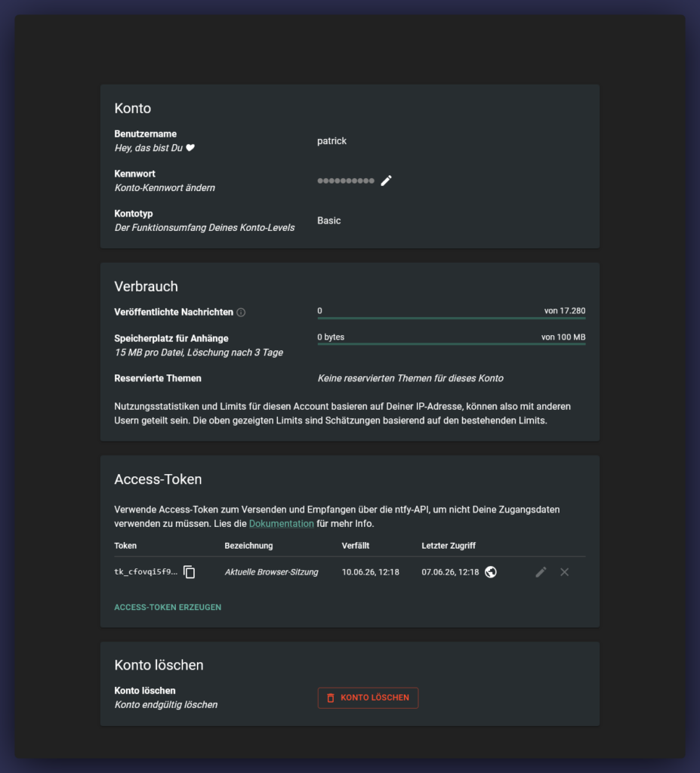This screenshot has height=773, width=700.
Task: Click the Aktuelle Browser-Sitzung label
Action: pos(271,572)
